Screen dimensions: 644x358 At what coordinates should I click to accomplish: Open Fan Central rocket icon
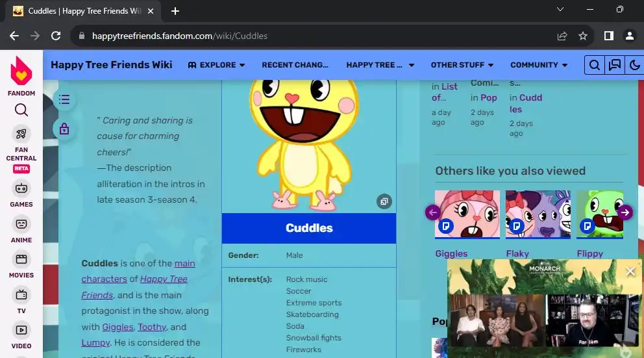[21, 134]
